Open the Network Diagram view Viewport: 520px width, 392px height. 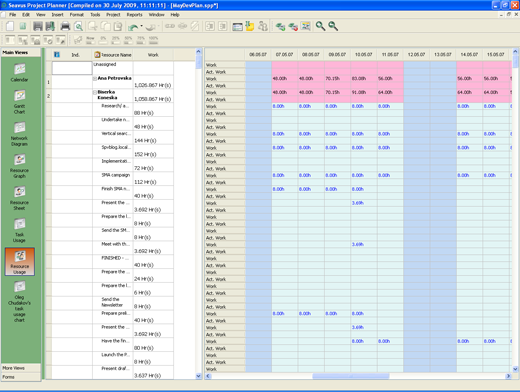19,134
